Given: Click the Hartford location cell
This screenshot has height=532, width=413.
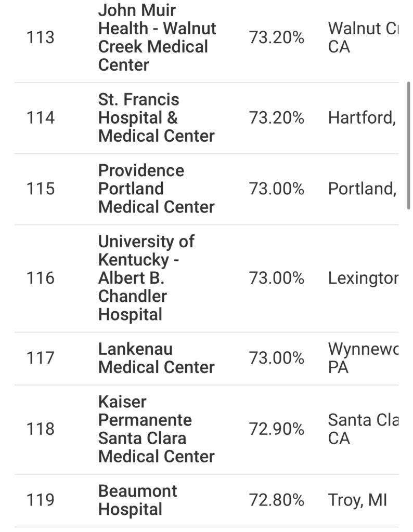Looking at the screenshot, I should click(x=362, y=118).
